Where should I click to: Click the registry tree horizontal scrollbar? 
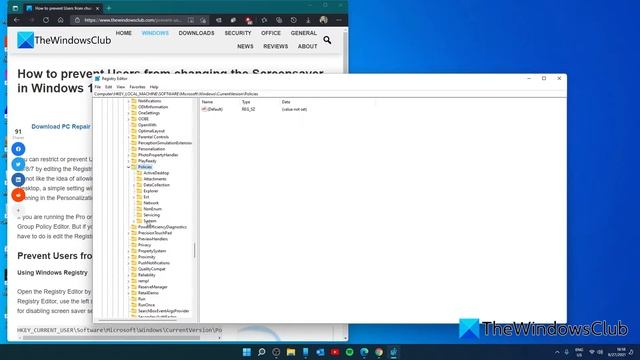click(137, 320)
